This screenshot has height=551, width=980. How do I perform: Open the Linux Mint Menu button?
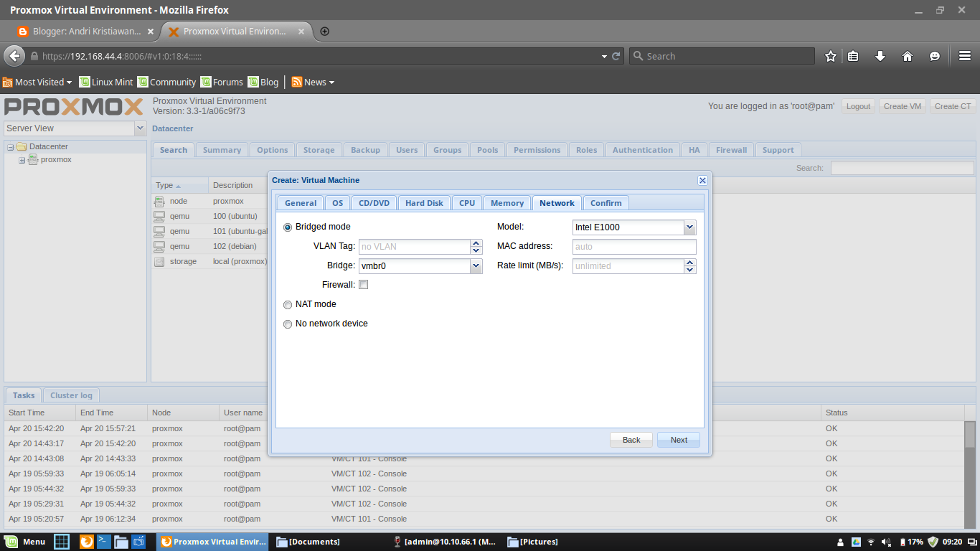[25, 542]
